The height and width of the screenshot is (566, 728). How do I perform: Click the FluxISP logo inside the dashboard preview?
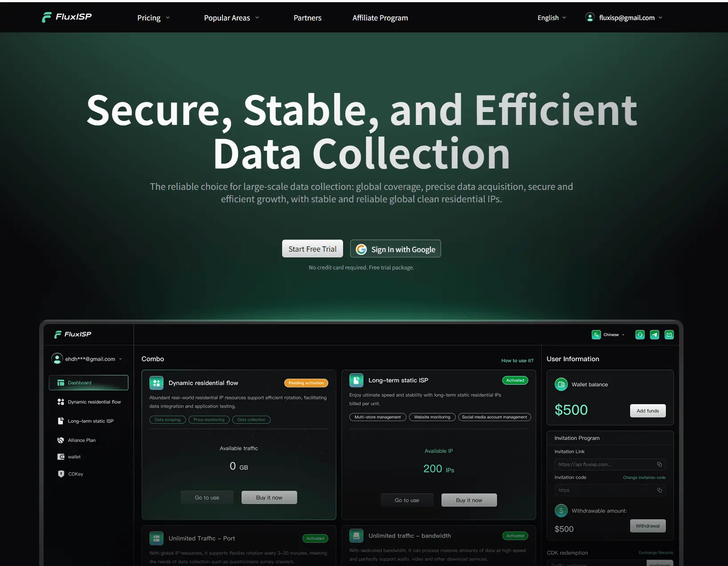coord(73,334)
